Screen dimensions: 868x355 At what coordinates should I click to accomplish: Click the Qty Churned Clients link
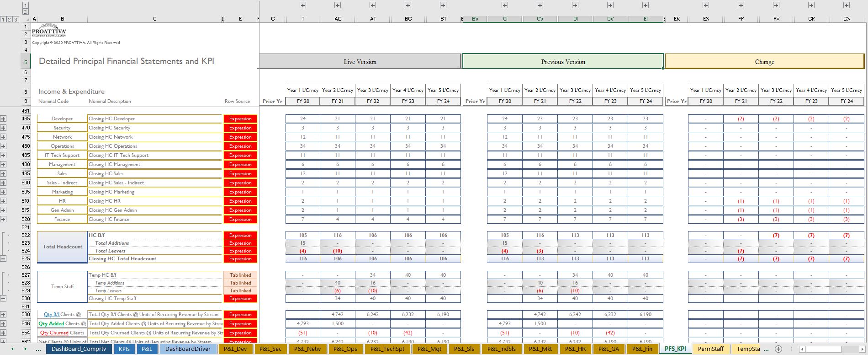(53, 333)
